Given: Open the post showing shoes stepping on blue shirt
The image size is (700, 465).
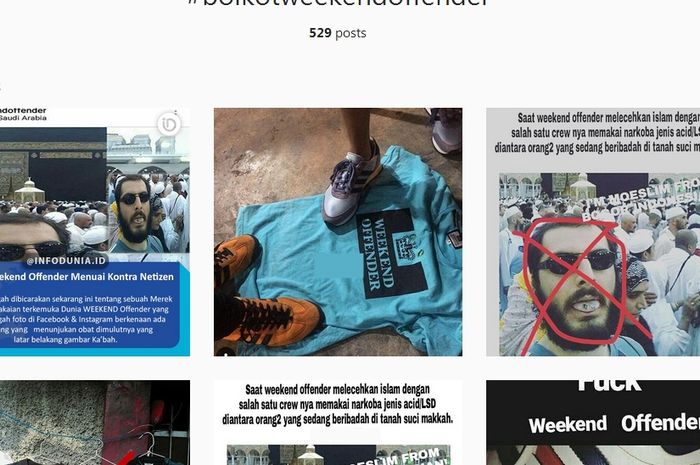Looking at the screenshot, I should (338, 232).
